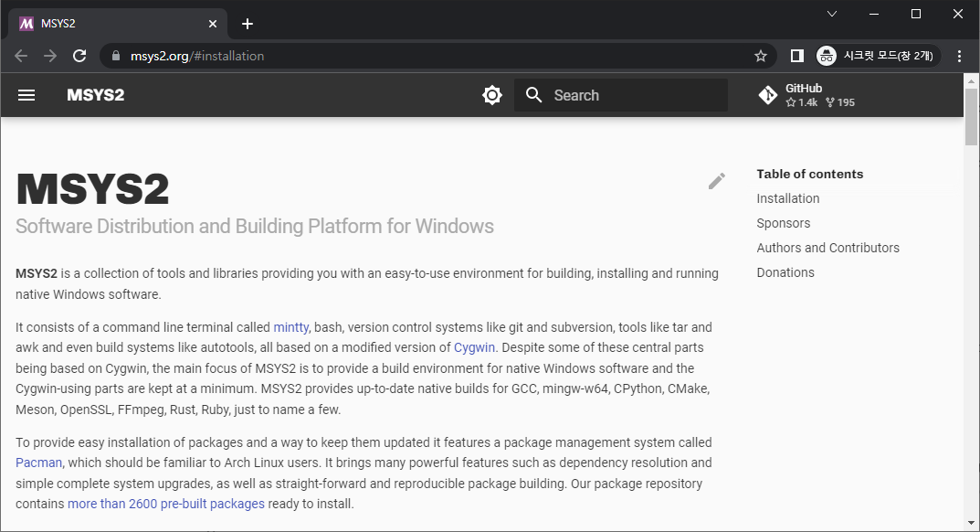Open 'more than 2600 pre-built packages' link

tap(166, 504)
